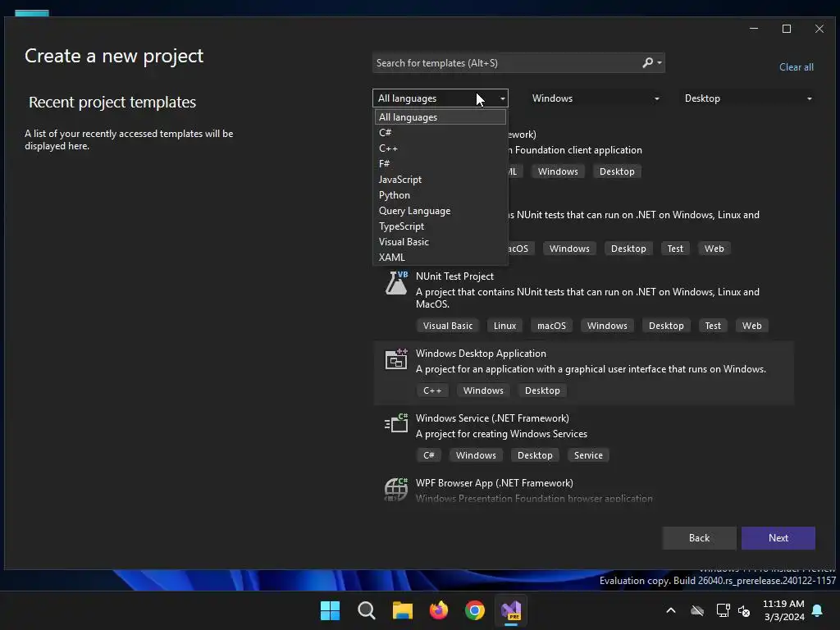This screenshot has width=840, height=630.
Task: Click the C# tag on Windows Service template
Action: 428,455
